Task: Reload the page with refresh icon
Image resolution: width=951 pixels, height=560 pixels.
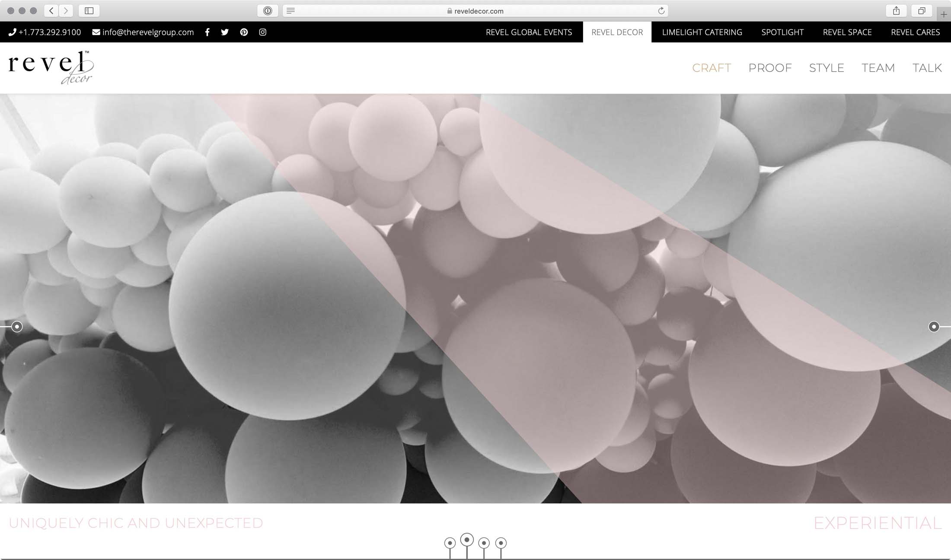Action: coord(661,11)
